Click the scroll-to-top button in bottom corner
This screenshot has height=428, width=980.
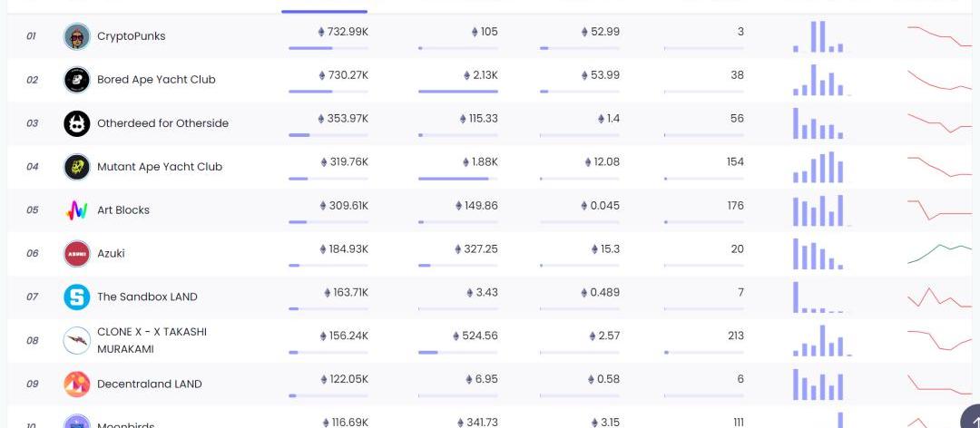pos(969,417)
